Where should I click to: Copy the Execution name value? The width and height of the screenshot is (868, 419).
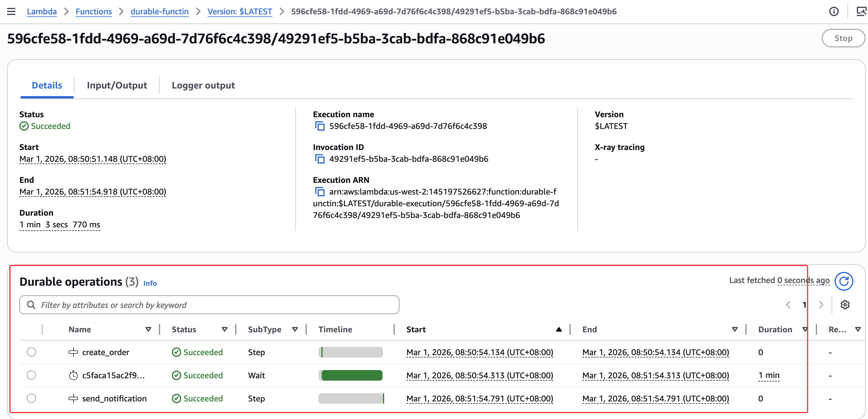(319, 126)
